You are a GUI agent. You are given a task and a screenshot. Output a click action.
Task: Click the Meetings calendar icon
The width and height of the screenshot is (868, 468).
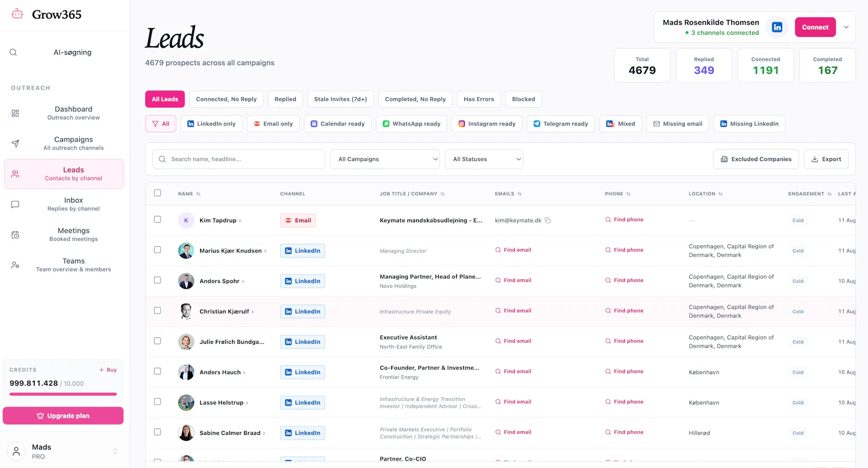(x=15, y=235)
